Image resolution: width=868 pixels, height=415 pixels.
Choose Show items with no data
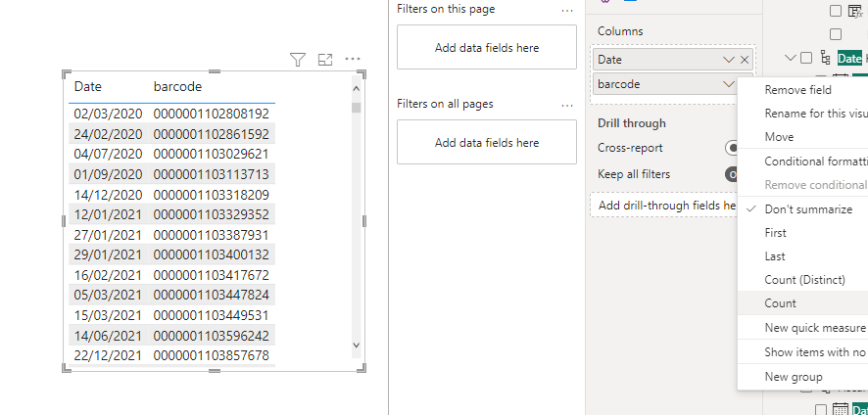[802, 352]
